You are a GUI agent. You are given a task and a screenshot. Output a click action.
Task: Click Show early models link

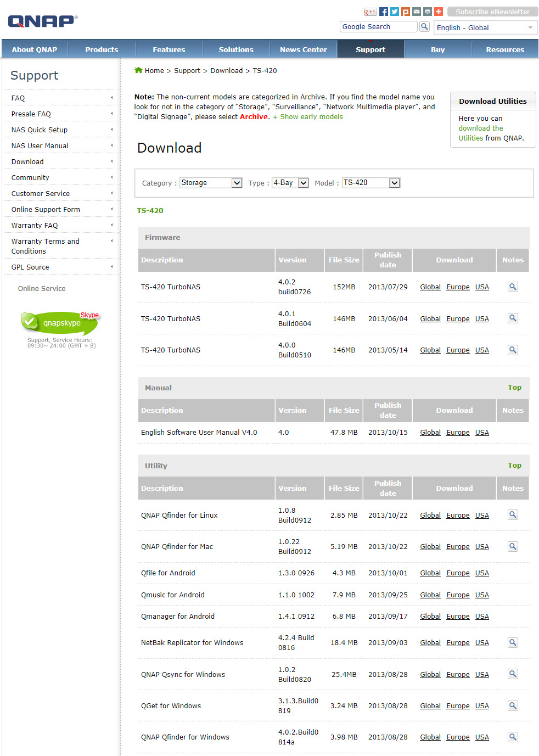(x=308, y=117)
